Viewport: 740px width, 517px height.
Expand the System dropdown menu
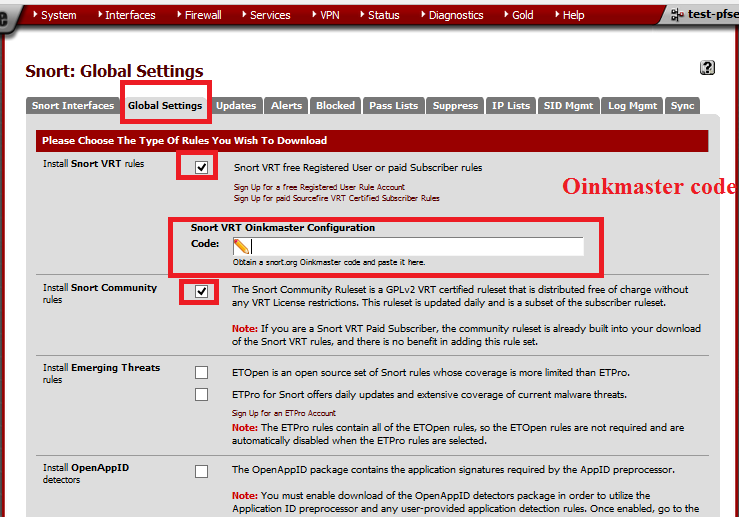(x=58, y=15)
